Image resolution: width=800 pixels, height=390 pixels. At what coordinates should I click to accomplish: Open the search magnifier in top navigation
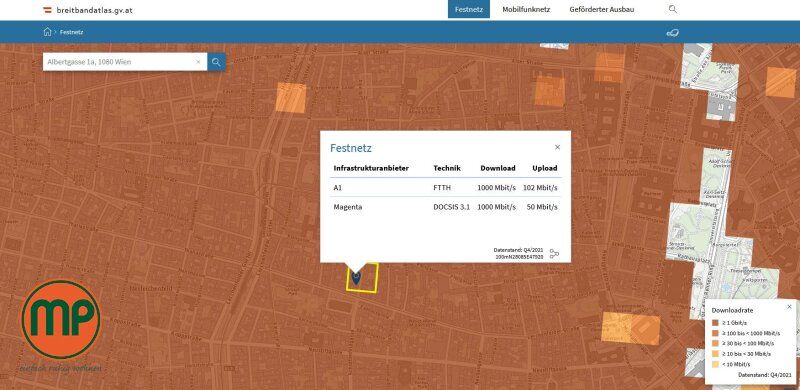click(x=673, y=9)
